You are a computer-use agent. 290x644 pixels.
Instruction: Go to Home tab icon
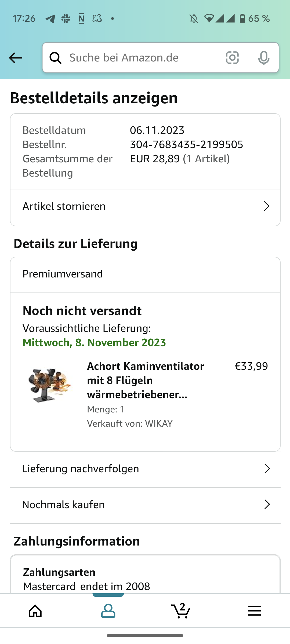click(35, 611)
